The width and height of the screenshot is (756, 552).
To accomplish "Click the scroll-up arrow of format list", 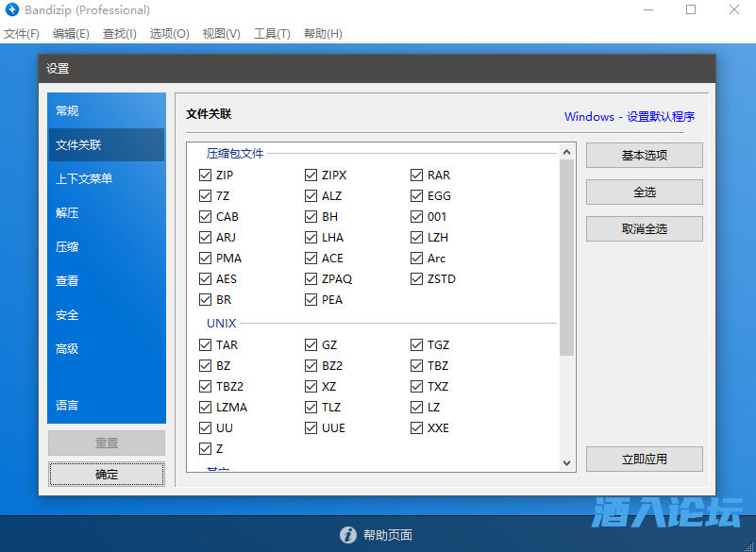I will [x=567, y=151].
